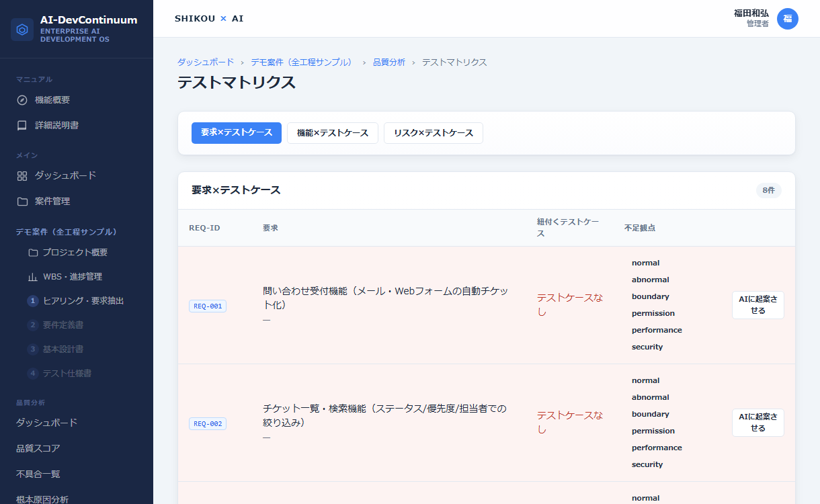Select the 要求×テストケース tab
This screenshot has height=504, width=820.
(x=237, y=133)
